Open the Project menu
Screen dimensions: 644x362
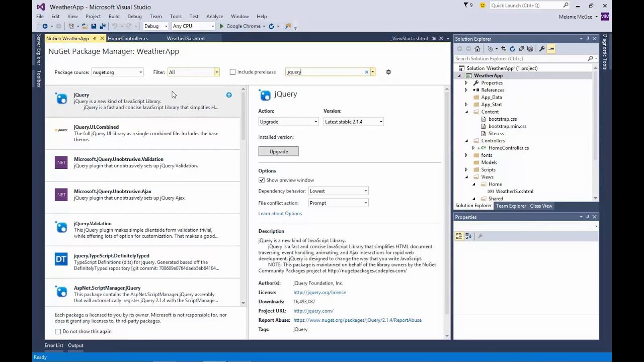pyautogui.click(x=93, y=16)
